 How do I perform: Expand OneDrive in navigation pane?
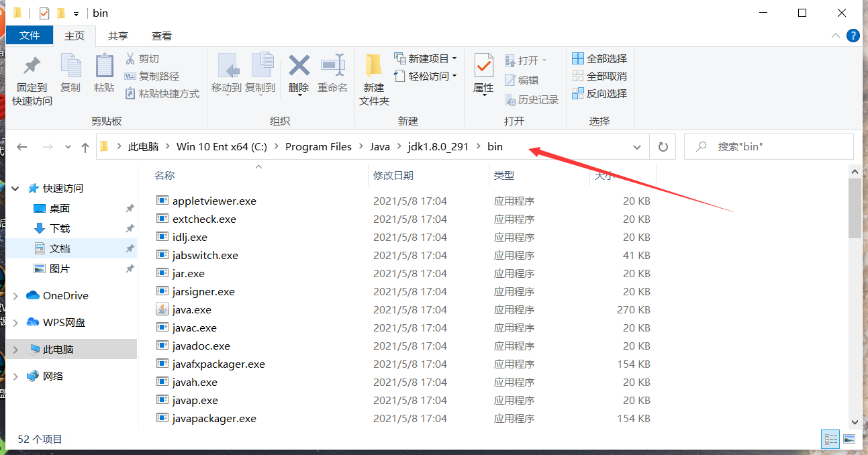point(16,295)
